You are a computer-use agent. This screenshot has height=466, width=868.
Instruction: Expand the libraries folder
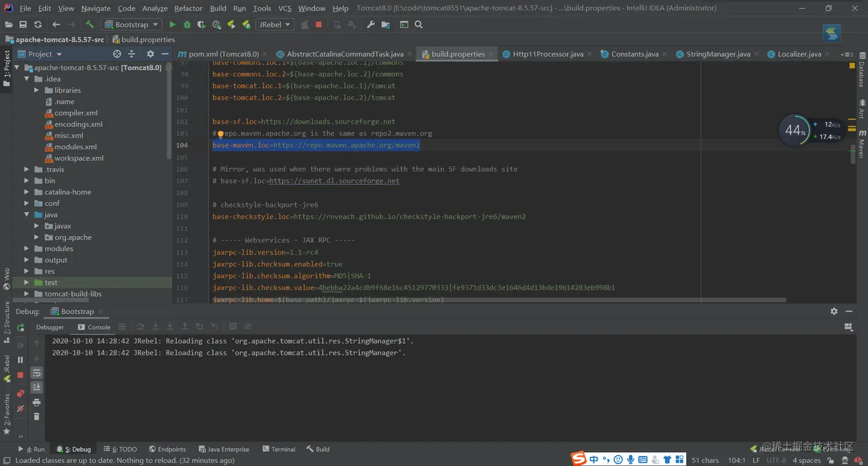[37, 90]
